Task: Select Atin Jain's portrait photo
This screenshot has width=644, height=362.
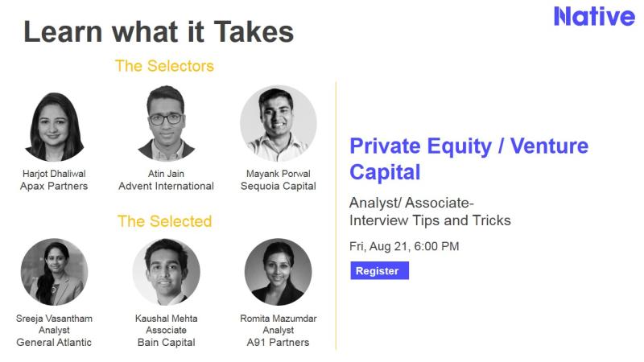Action: coord(166,123)
